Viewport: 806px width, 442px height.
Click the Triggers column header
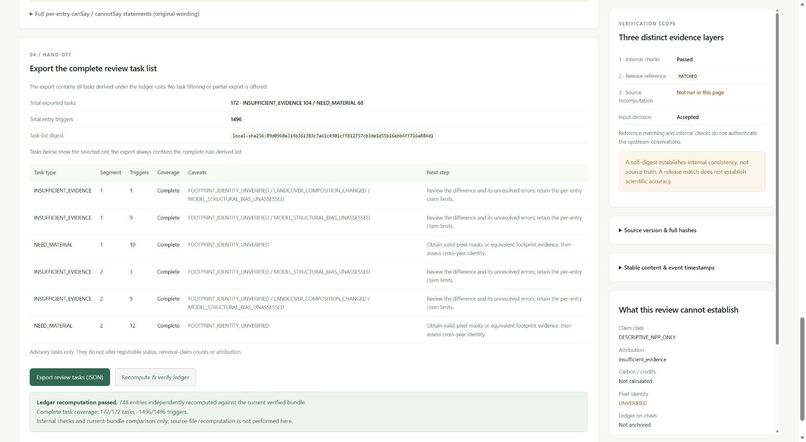coord(139,173)
